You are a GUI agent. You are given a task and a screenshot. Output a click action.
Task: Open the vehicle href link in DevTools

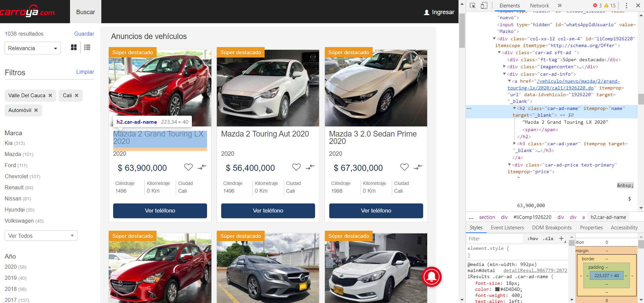pyautogui.click(x=564, y=84)
